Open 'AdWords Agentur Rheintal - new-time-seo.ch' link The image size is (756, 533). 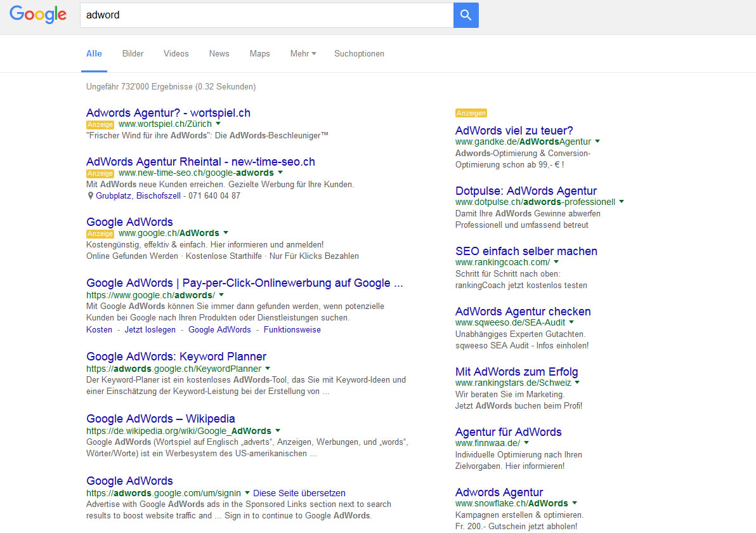200,162
